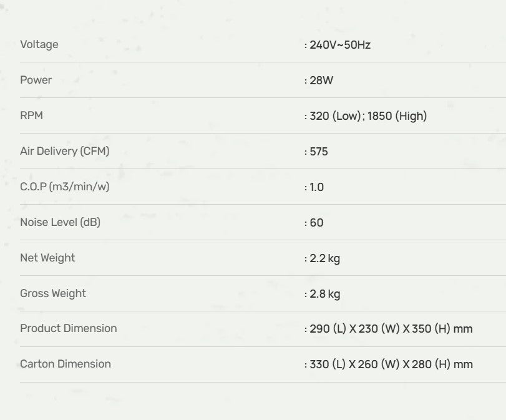Click the Voltage label
The width and height of the screenshot is (506, 420).
39,44
